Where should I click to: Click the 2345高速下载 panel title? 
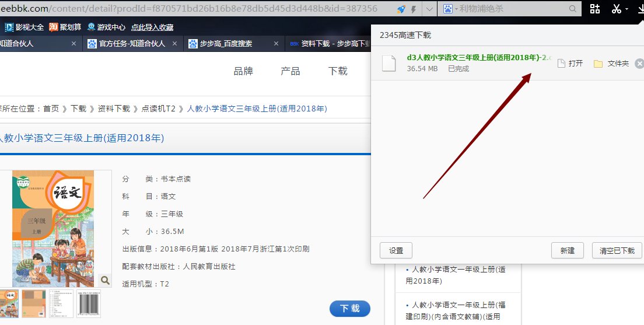[405, 36]
